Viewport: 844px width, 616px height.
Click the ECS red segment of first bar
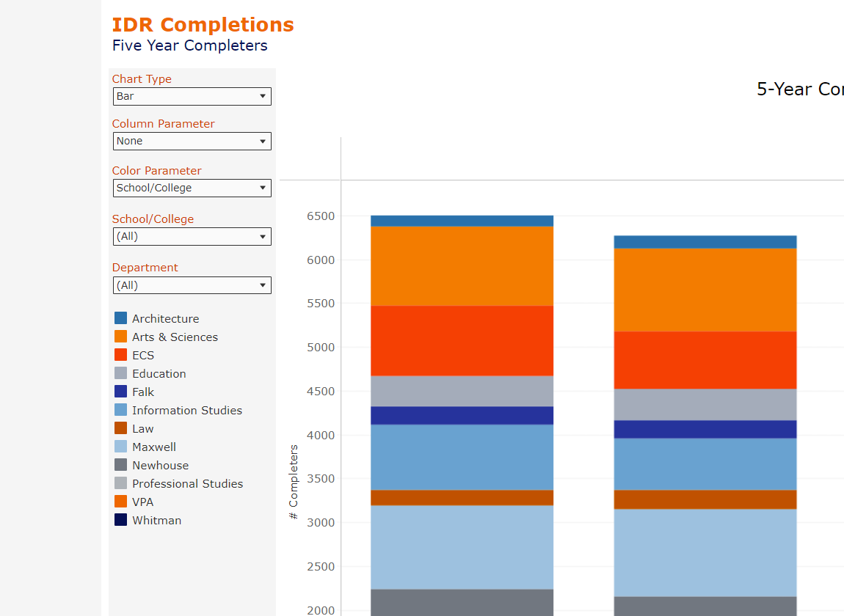[x=462, y=341]
